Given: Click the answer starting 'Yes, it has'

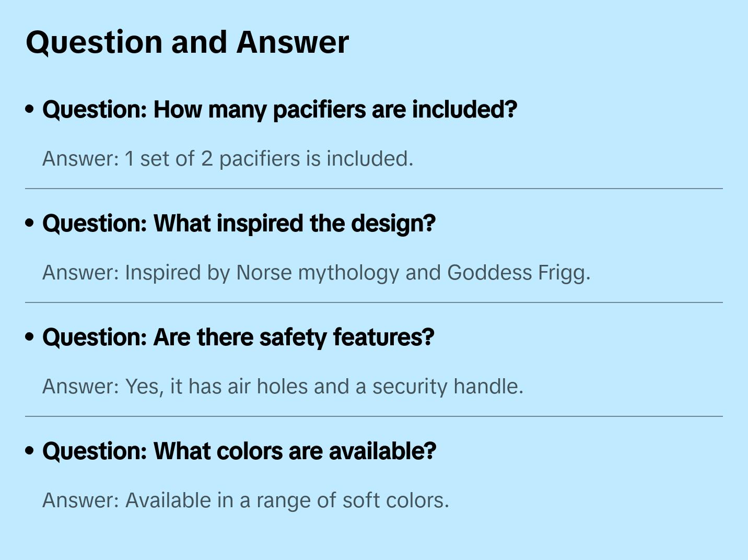Looking at the screenshot, I should pyautogui.click(x=283, y=387).
